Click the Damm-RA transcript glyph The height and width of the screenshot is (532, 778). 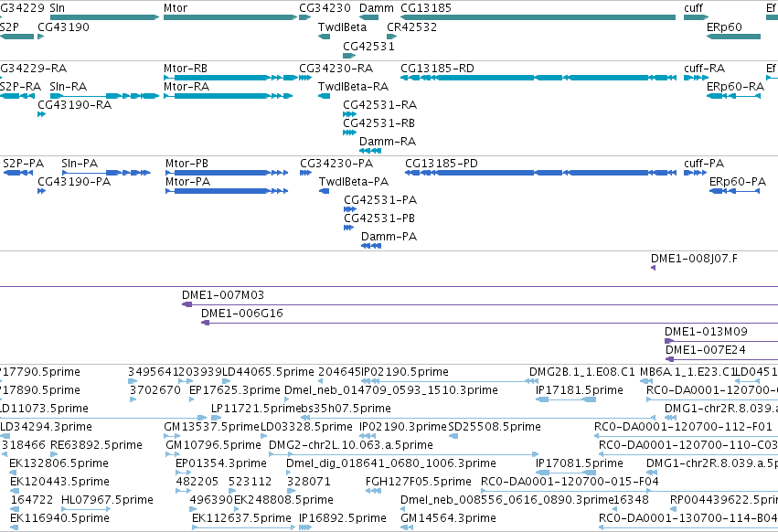tap(370, 151)
